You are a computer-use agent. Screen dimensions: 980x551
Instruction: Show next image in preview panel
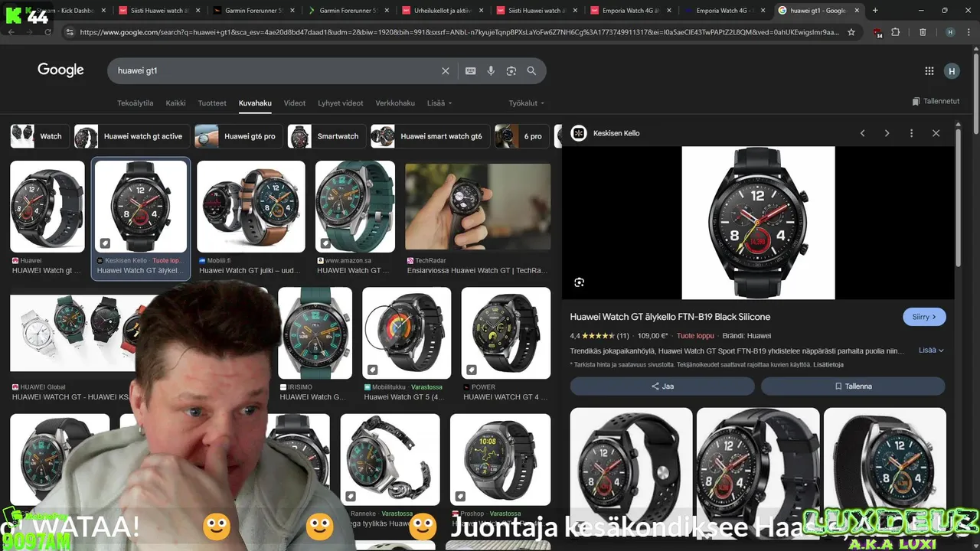pyautogui.click(x=887, y=133)
